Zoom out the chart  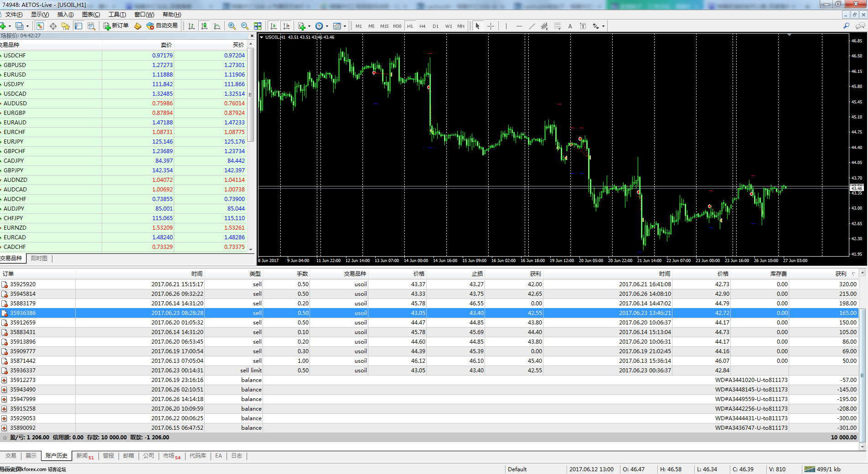245,26
